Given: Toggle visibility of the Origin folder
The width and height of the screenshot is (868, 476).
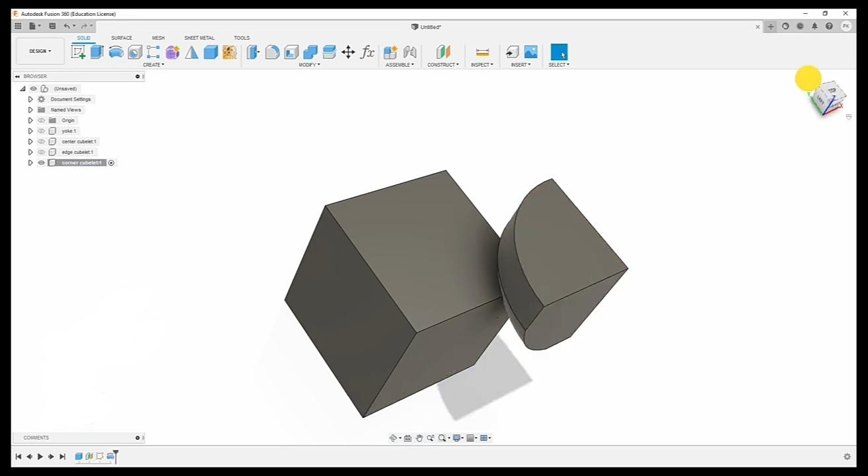Looking at the screenshot, I should click(41, 120).
